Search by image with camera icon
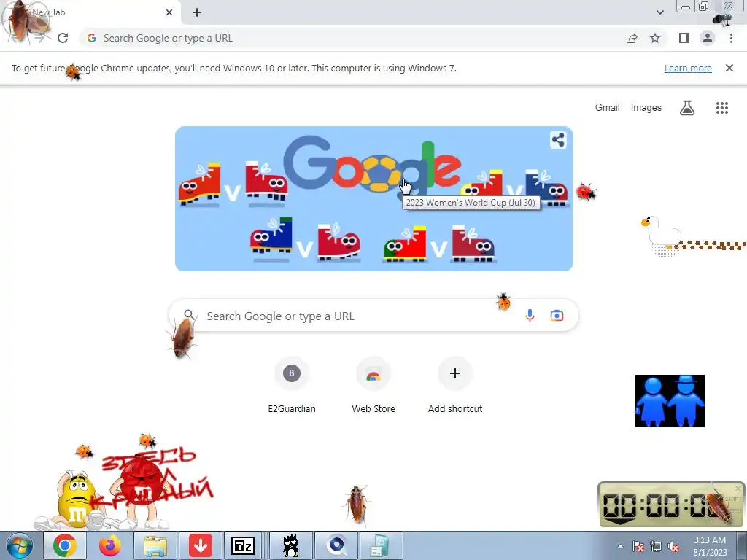747x560 pixels. (x=557, y=315)
